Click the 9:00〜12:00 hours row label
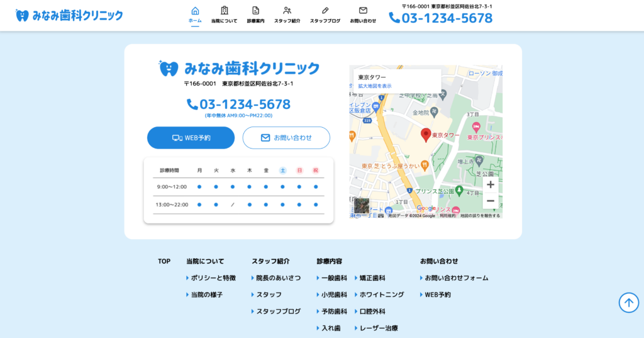This screenshot has width=644, height=338. 172,187
